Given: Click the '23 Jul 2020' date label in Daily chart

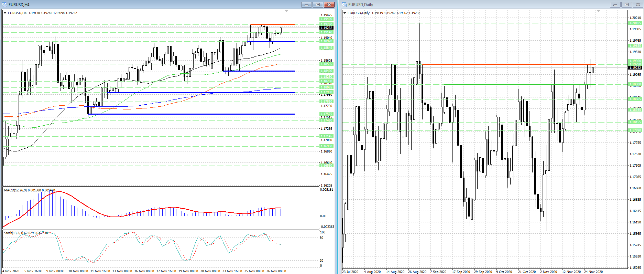Looking at the screenshot, I should [x=350, y=272].
